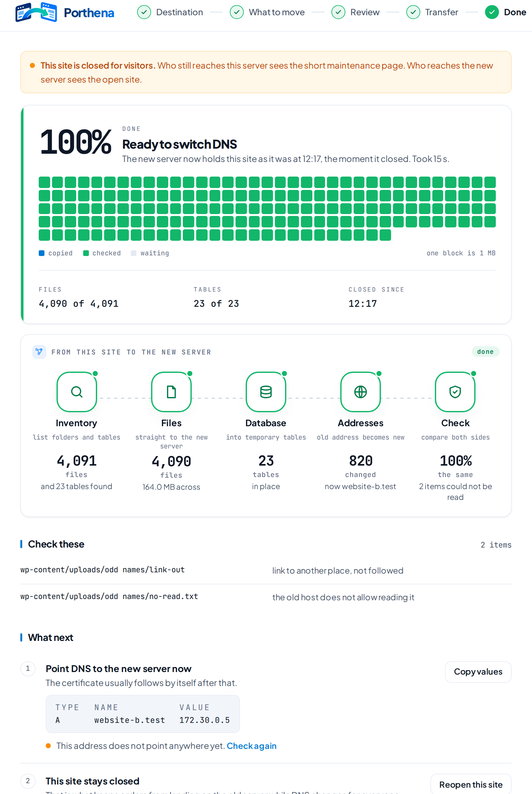Click the Inventory magnifier icon
The image size is (532, 794).
pyautogui.click(x=77, y=392)
